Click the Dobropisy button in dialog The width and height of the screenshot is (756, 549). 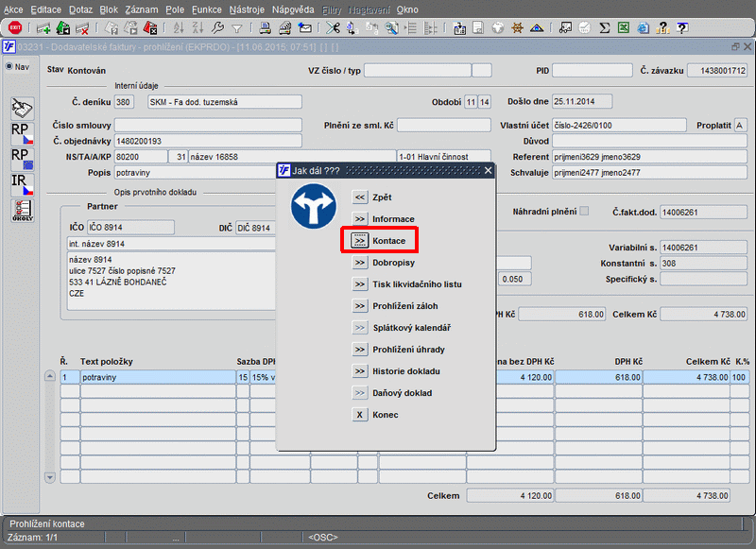pyautogui.click(x=360, y=262)
